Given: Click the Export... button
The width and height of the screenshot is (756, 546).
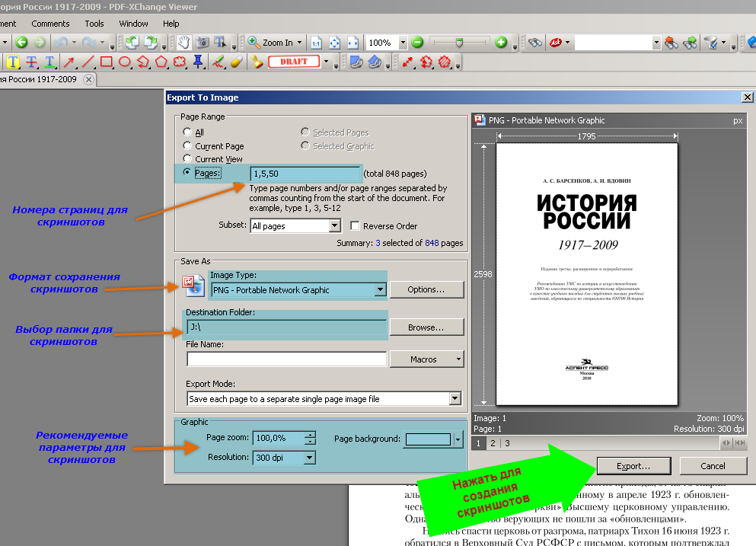Looking at the screenshot, I should pyautogui.click(x=633, y=466).
